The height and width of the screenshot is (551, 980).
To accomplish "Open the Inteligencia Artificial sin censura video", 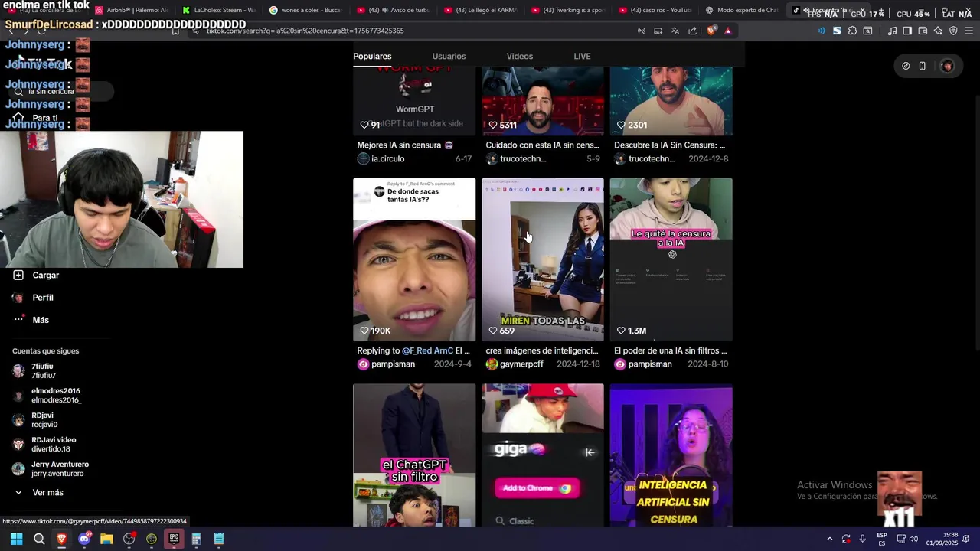I will 671,455.
